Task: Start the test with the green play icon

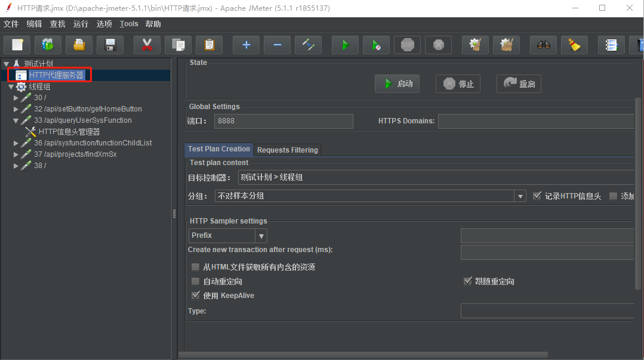Action: (x=345, y=45)
